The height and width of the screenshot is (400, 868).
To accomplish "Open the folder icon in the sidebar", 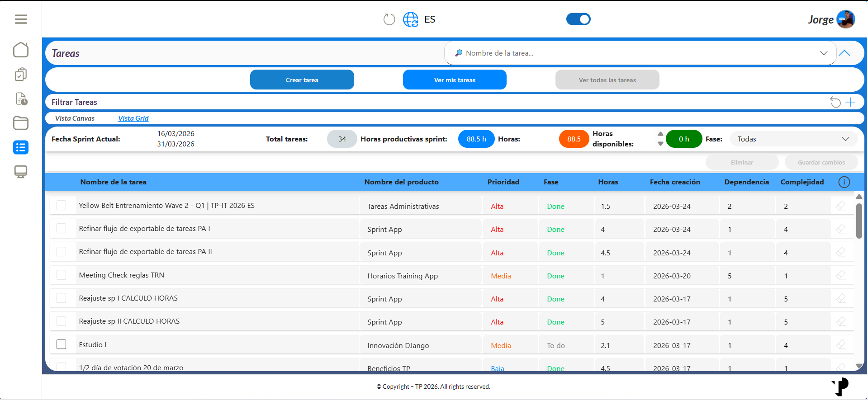I will click(21, 123).
